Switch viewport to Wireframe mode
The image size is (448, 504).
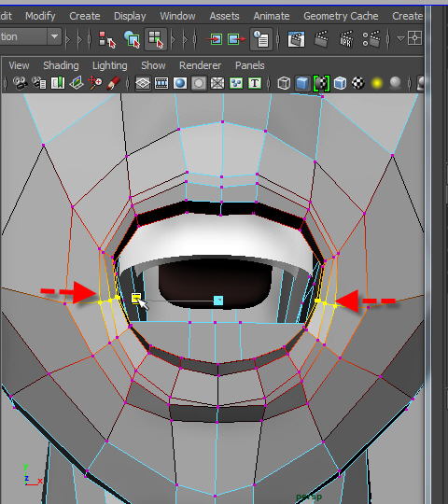[x=284, y=84]
